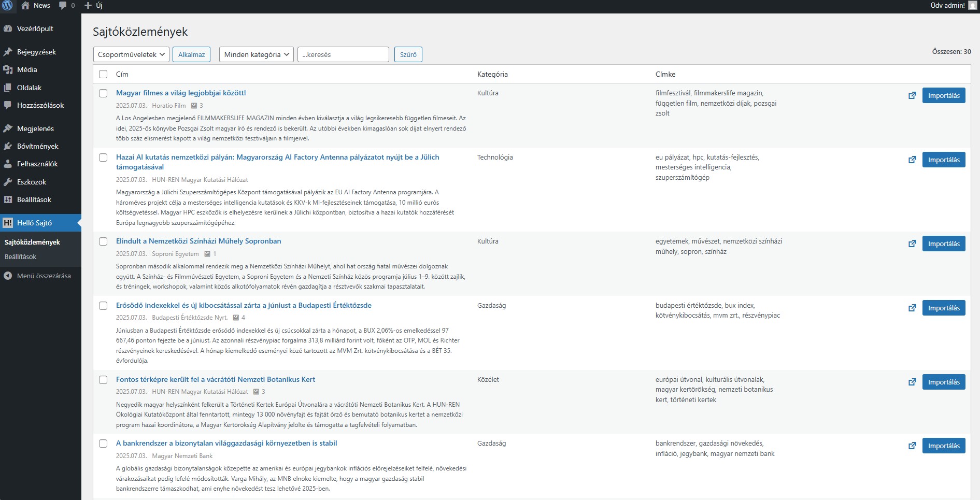Go to Bővítmények in sidebar

(37, 147)
